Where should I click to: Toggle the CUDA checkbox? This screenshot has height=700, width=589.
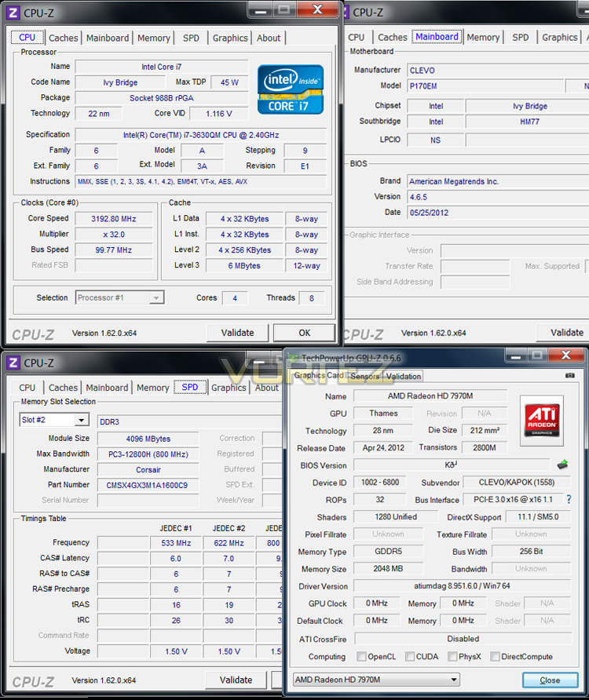pos(410,656)
